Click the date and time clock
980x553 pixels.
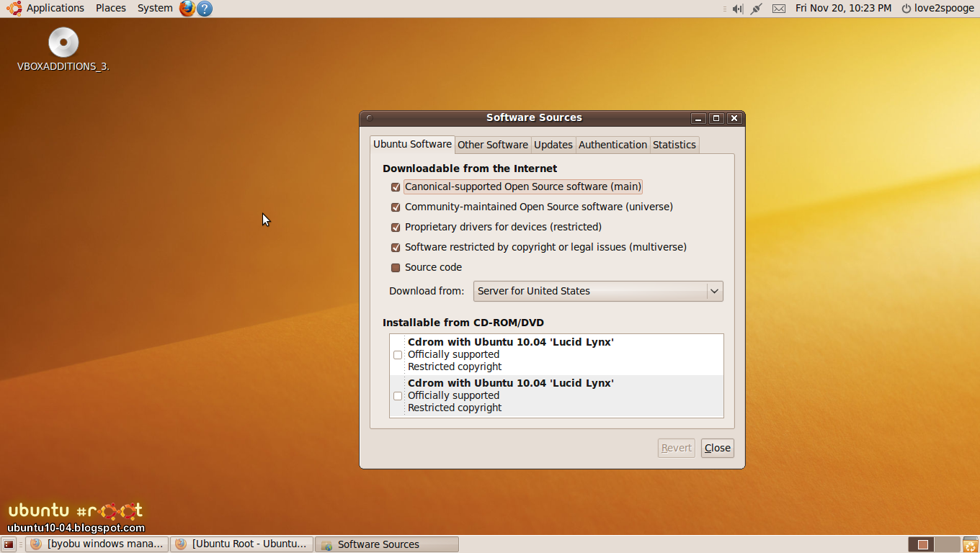(x=844, y=8)
